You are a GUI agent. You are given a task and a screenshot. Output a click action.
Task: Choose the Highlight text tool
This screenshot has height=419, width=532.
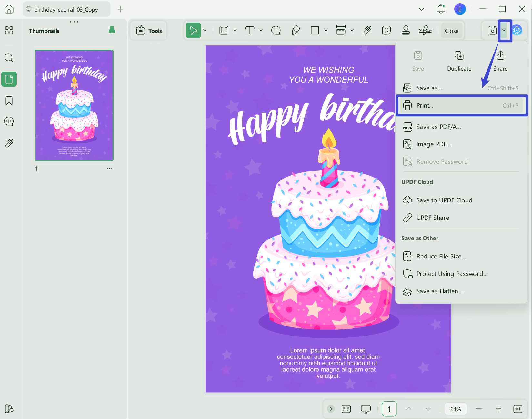[x=224, y=31]
